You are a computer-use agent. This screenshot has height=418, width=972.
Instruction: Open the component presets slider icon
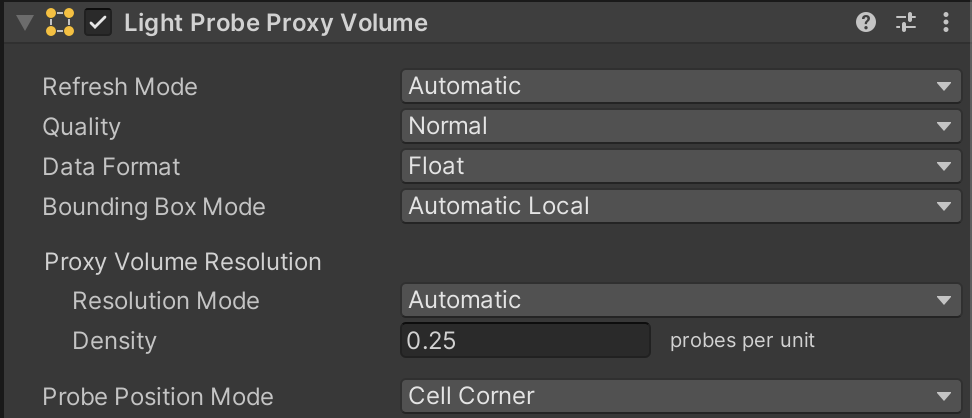pos(906,22)
